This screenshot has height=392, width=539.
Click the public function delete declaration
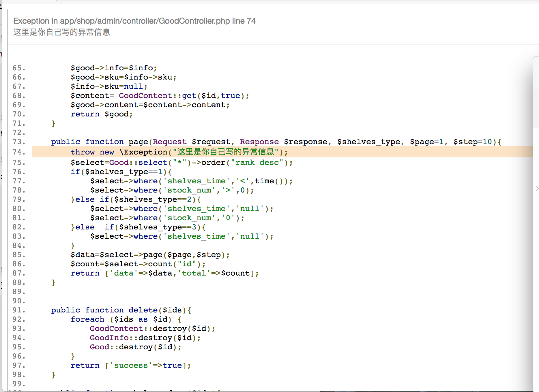[x=121, y=310]
